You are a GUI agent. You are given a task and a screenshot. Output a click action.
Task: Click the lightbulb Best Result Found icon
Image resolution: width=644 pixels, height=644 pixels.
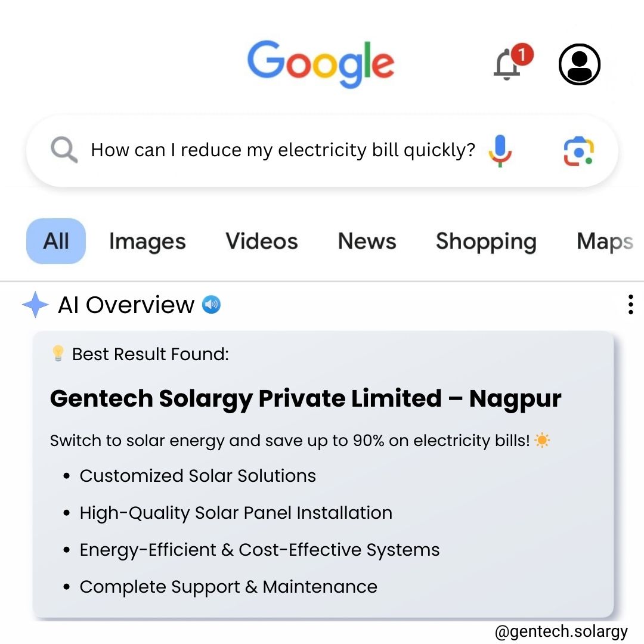(58, 353)
